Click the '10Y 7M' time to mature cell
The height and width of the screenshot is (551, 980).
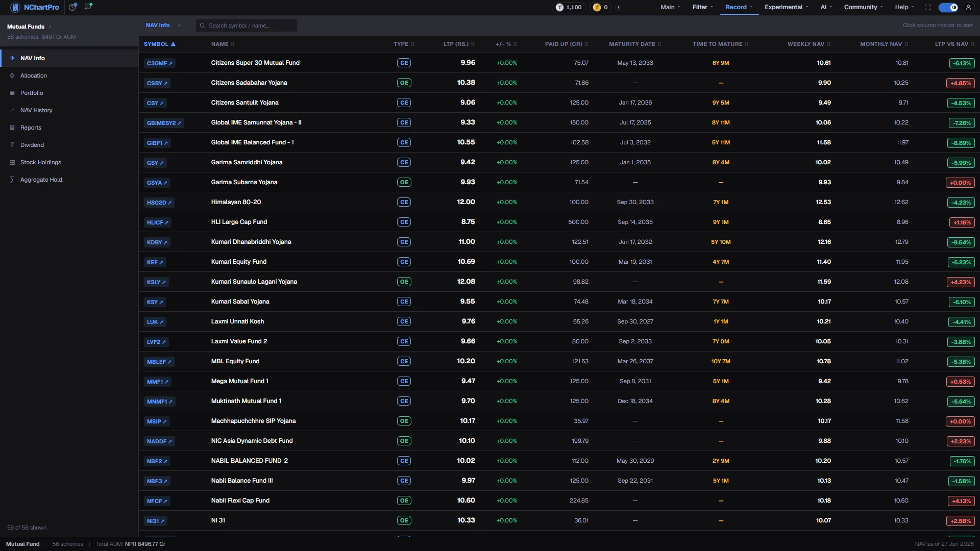coord(721,361)
